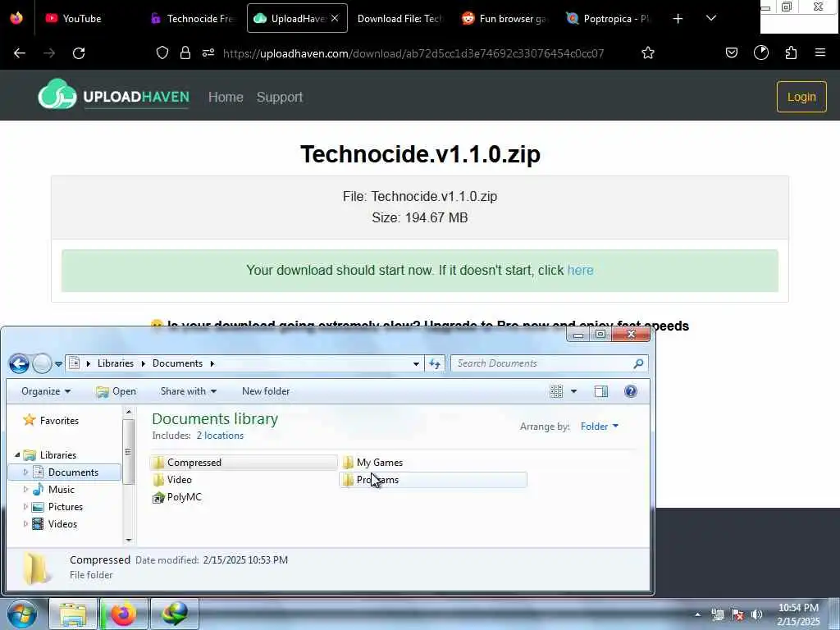
Task: Open the list all tabs dropdown
Action: (x=711, y=18)
